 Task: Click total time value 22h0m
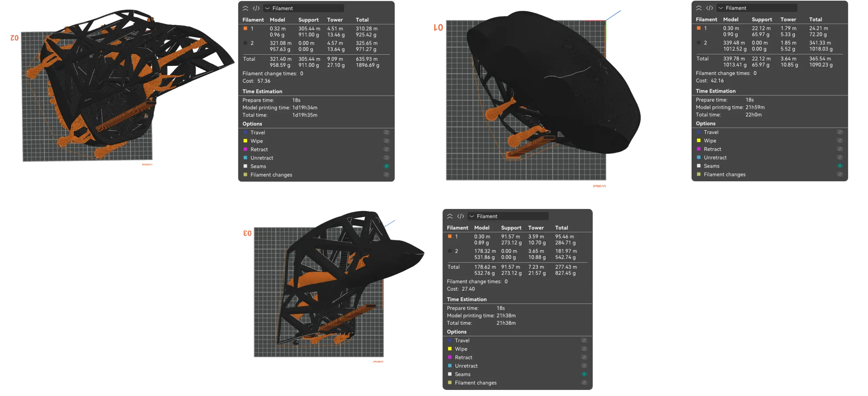(x=753, y=115)
